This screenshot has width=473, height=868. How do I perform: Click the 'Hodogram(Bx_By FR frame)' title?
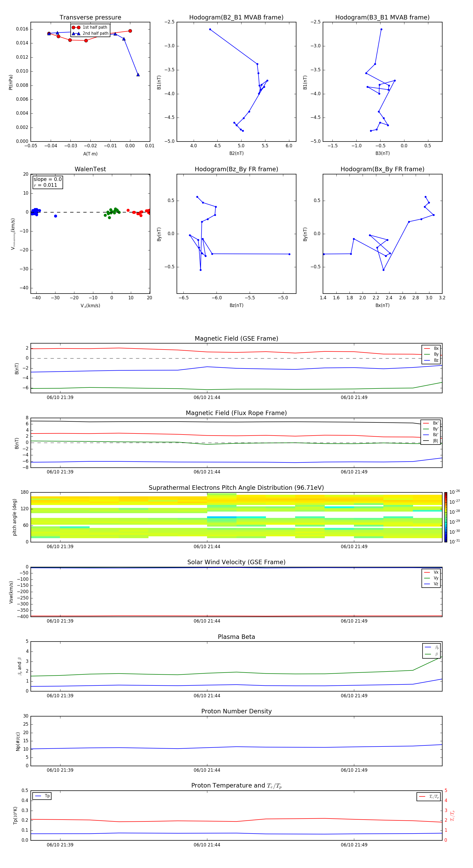pyautogui.click(x=382, y=169)
